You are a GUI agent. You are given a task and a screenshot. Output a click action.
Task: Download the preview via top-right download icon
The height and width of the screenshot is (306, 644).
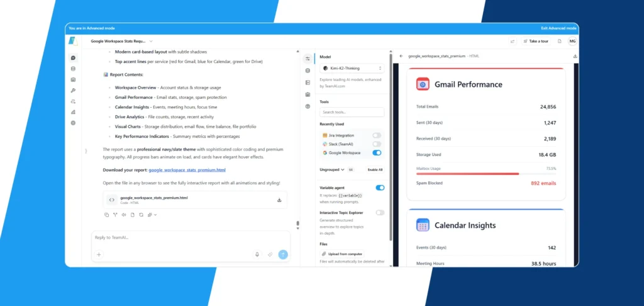pyautogui.click(x=575, y=56)
